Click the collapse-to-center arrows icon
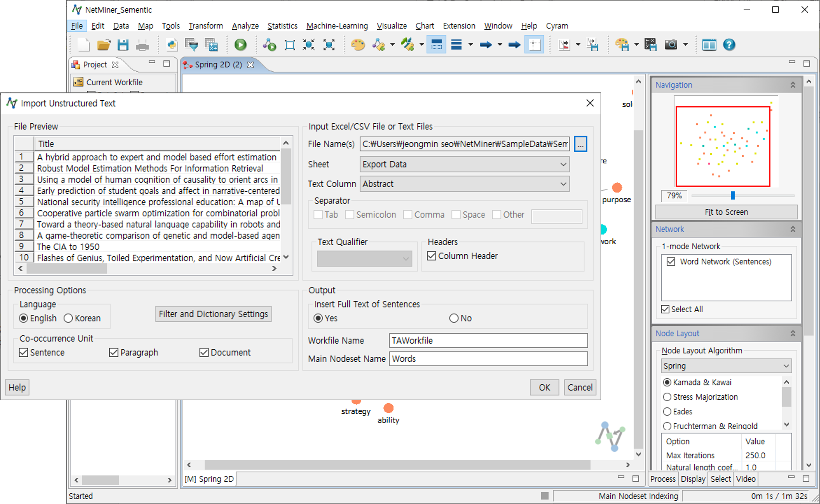Viewport: 820px width, 504px height. [309, 45]
